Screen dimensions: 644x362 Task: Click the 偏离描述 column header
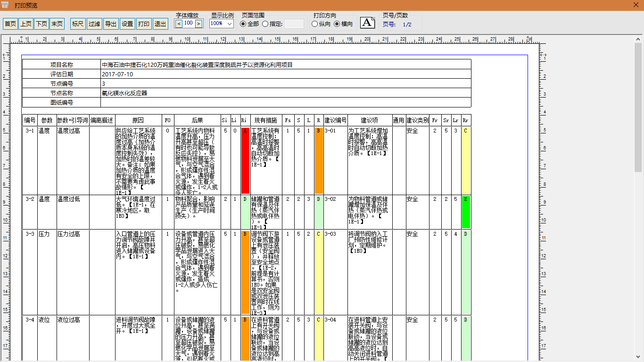click(x=102, y=120)
